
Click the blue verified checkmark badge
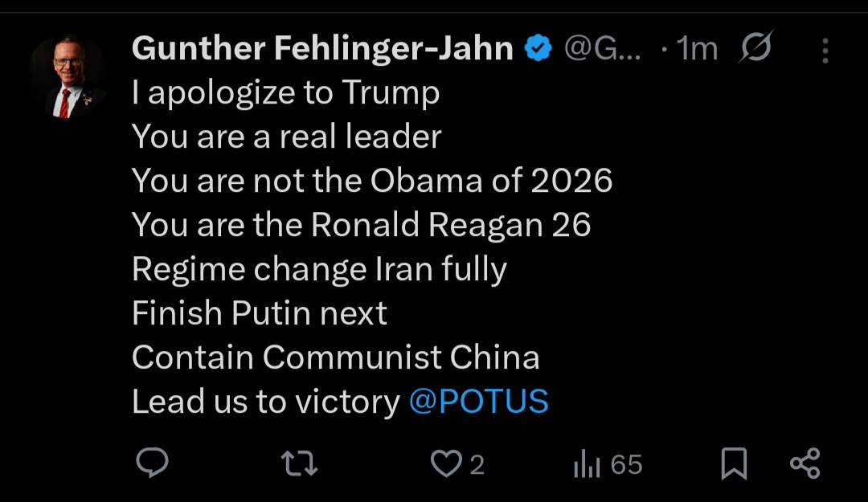tap(538, 48)
